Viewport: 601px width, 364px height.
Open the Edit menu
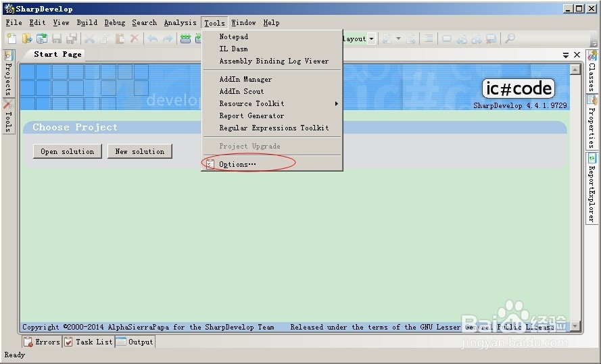click(37, 22)
